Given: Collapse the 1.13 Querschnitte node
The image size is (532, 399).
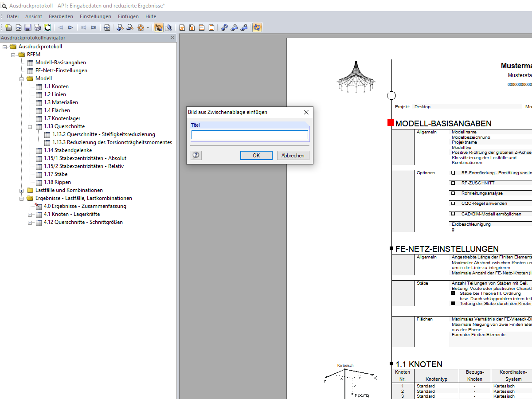Looking at the screenshot, I should [x=30, y=126].
